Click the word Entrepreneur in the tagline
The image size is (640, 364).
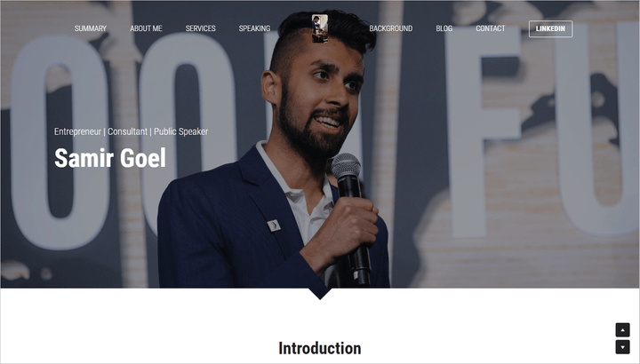pos(77,131)
